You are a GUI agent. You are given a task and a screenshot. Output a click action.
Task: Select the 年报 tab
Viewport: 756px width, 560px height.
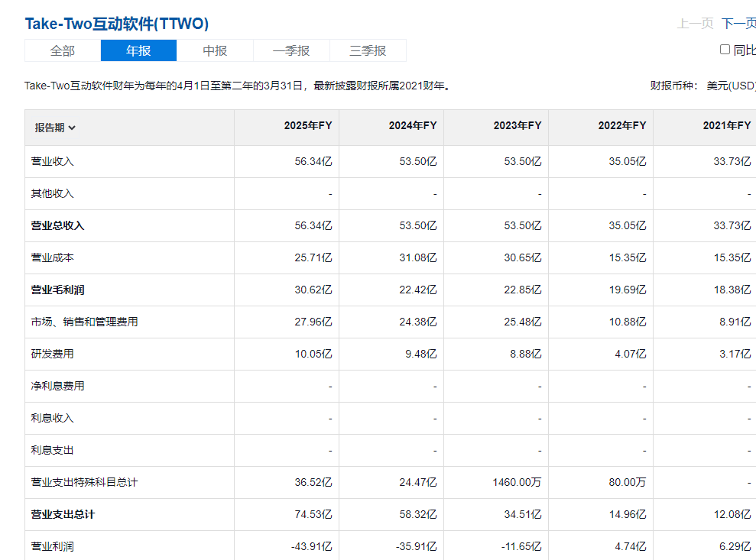[139, 50]
